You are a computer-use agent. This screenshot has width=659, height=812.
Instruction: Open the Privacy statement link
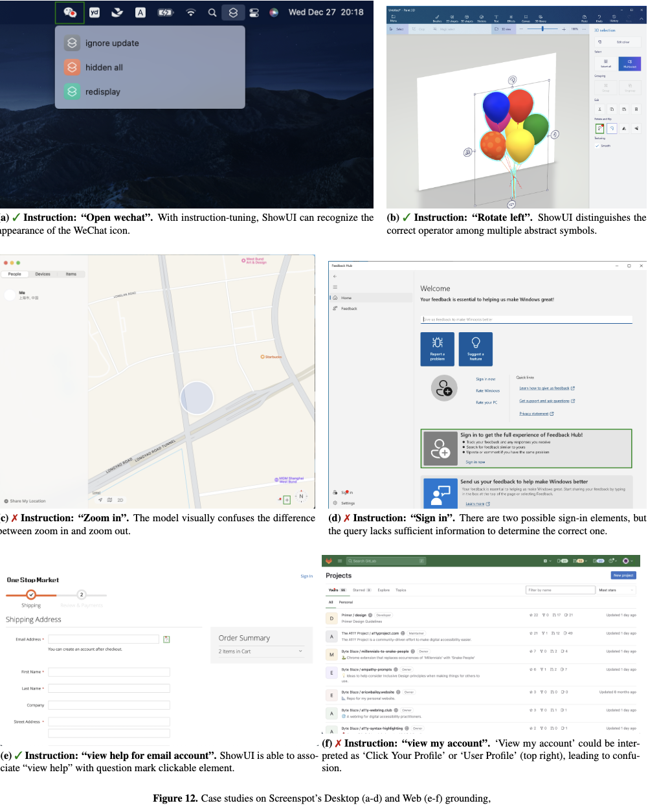pos(536,414)
